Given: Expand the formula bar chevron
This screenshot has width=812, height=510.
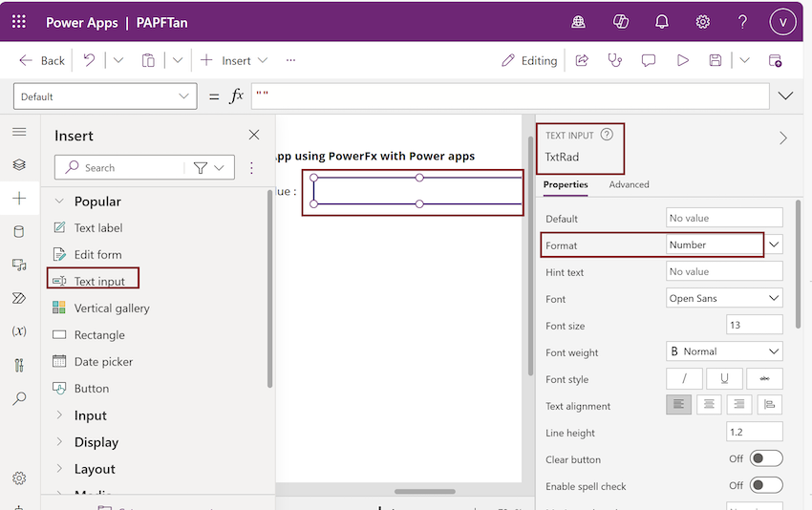Looking at the screenshot, I should [x=785, y=96].
